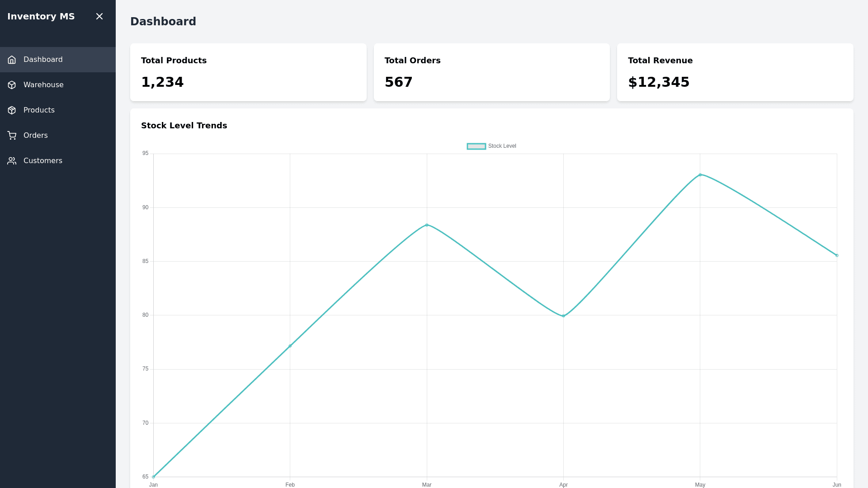
Task: Select the Dashboard menu label
Action: click(x=43, y=60)
